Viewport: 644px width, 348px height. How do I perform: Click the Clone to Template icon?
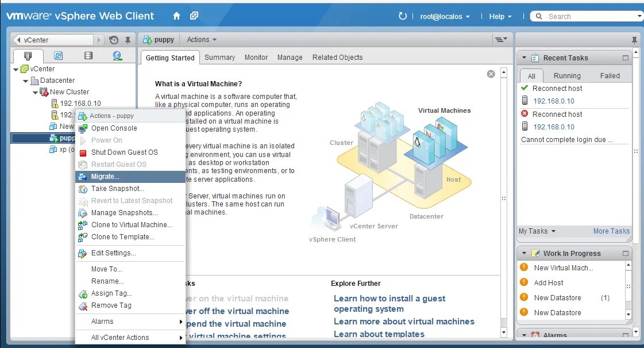pyautogui.click(x=83, y=237)
